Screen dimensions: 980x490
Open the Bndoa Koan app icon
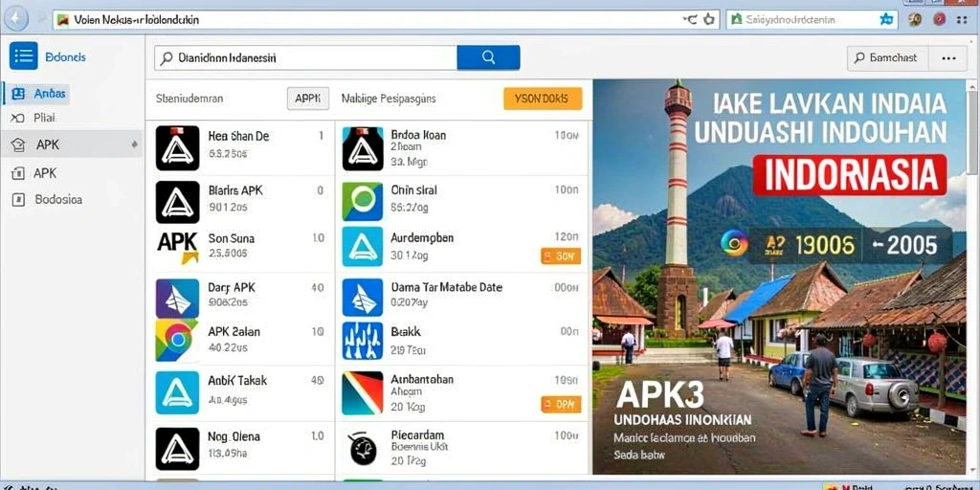click(x=363, y=148)
